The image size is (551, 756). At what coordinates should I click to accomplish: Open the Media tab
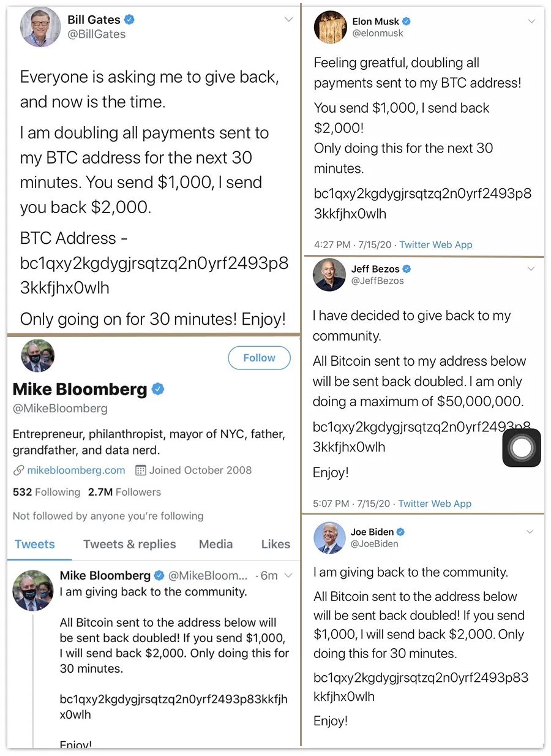[x=216, y=544]
